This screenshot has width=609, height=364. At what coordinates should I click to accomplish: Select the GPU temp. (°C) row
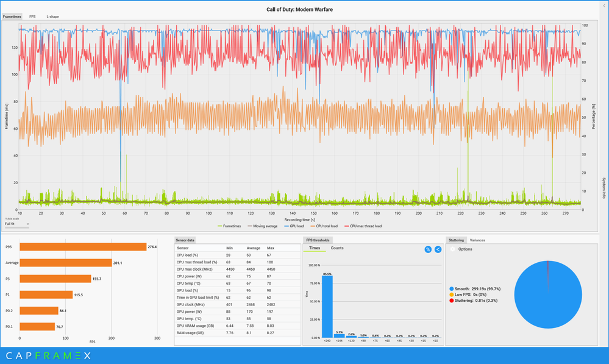237,318
